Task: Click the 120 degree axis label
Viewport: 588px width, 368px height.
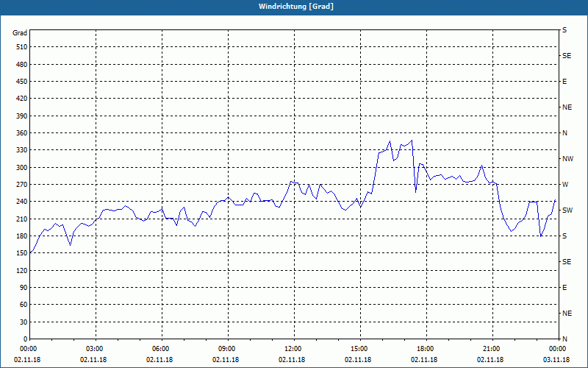Action: pyautogui.click(x=22, y=270)
